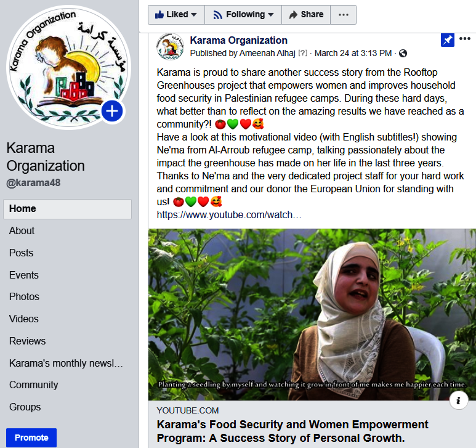Click the blue plus icon on profile picture

[x=112, y=111]
